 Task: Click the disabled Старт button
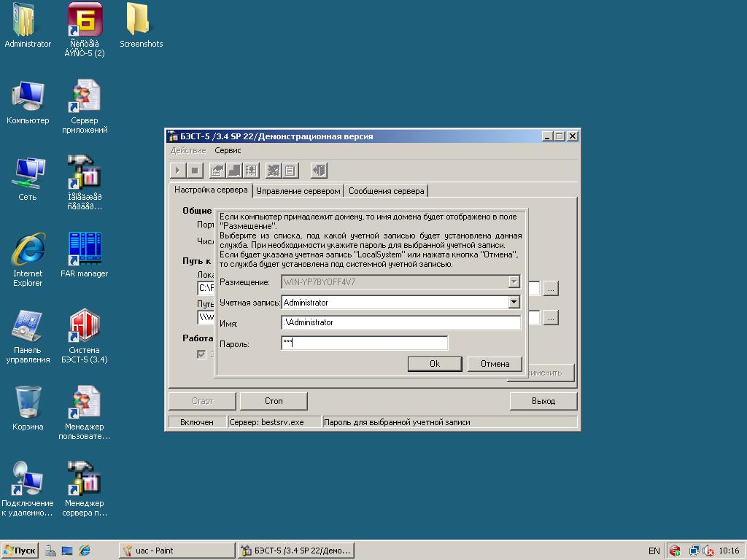click(x=203, y=401)
